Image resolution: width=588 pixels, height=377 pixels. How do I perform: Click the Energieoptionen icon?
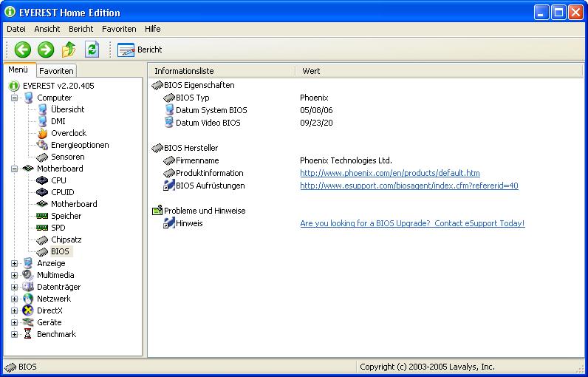(x=42, y=145)
